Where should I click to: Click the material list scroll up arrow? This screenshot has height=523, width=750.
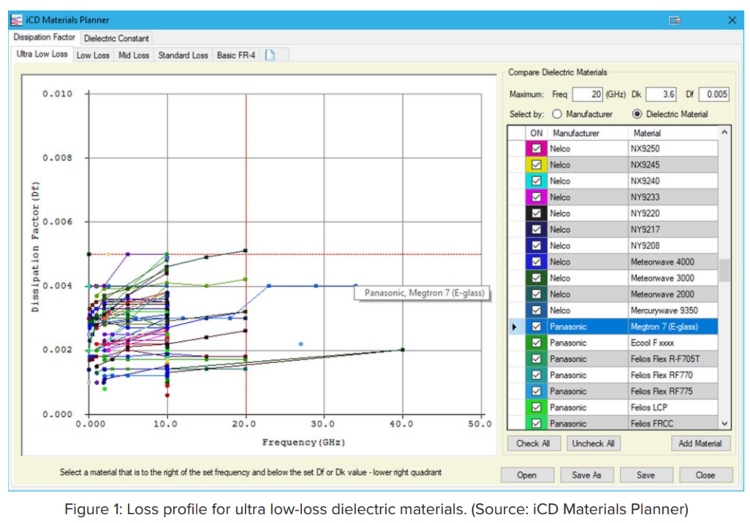(725, 133)
